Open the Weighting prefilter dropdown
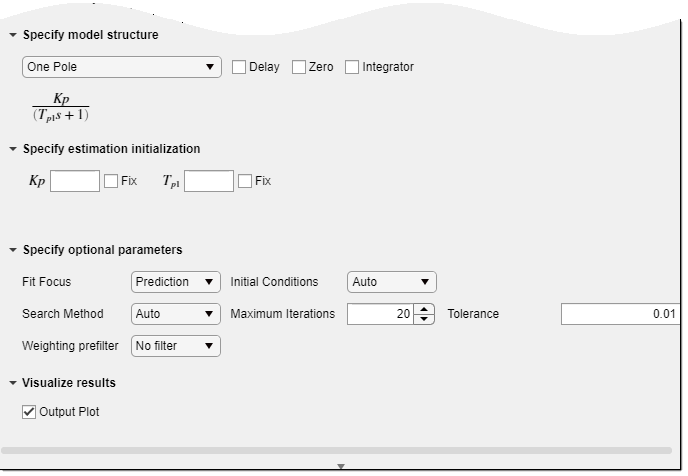688x476 pixels. coord(176,346)
